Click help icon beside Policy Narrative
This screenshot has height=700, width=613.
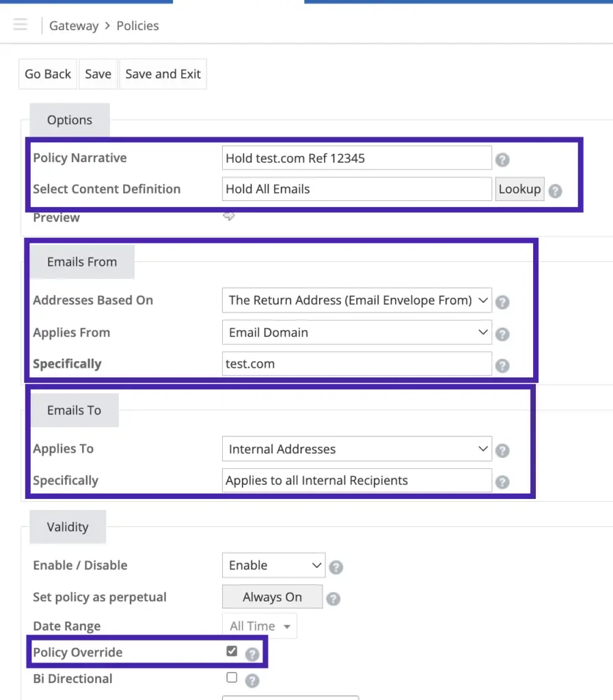[502, 159]
